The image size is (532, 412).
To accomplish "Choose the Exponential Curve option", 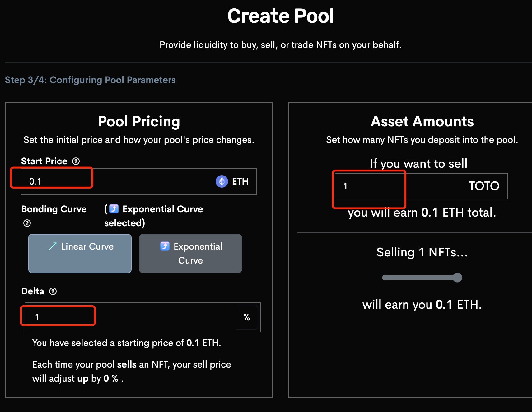I will click(190, 254).
